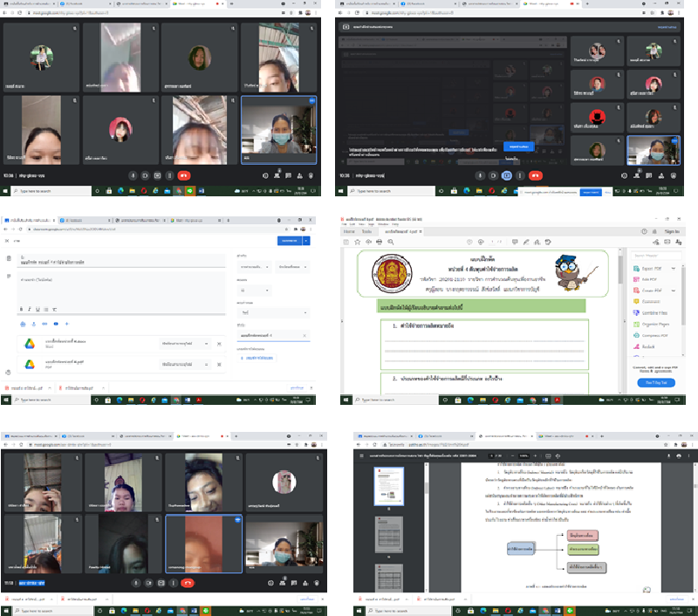Click the Free 7-Day Trial button

654,382
